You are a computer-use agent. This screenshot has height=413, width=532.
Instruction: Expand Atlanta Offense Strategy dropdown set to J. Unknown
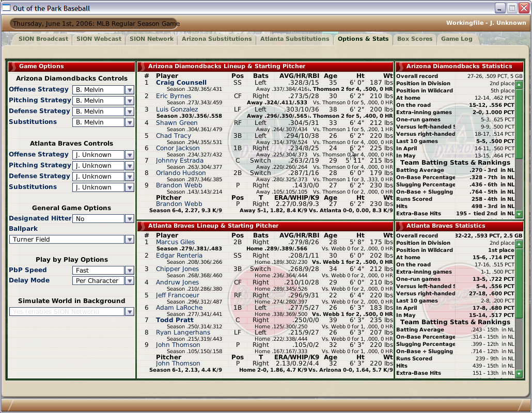tap(103, 155)
